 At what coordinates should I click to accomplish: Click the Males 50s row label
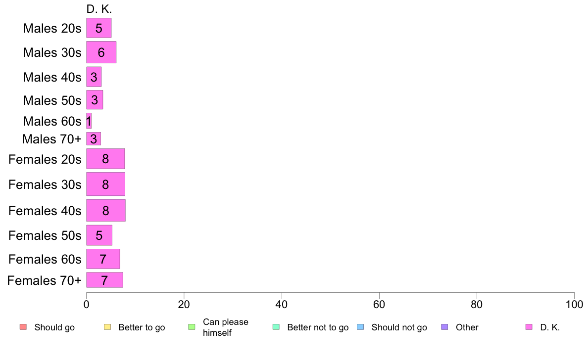pyautogui.click(x=52, y=100)
